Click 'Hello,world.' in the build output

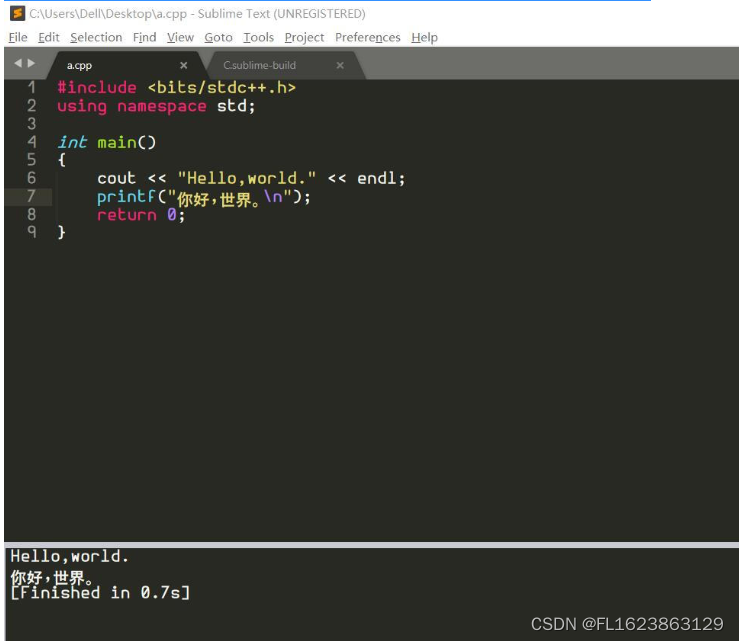click(x=69, y=557)
